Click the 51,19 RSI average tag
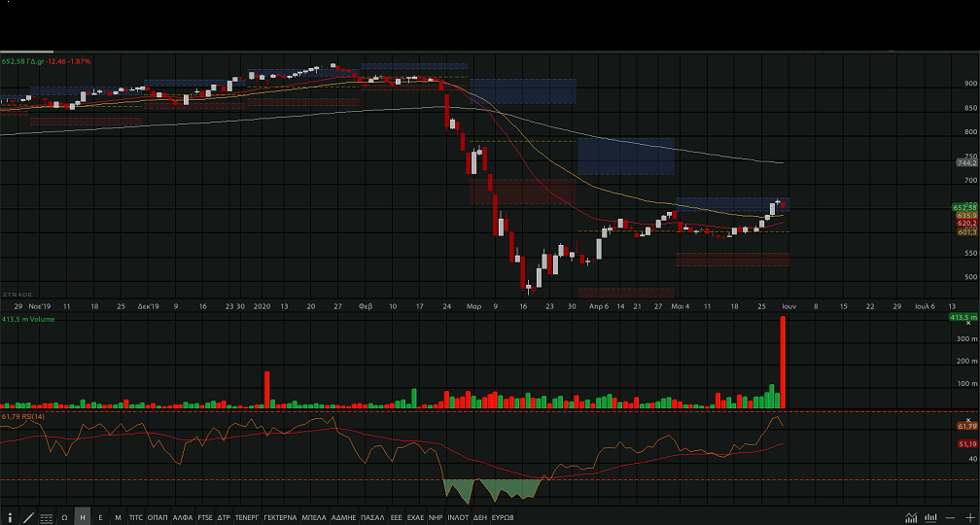Viewport: 980px width, 525px height. pyautogui.click(x=966, y=443)
